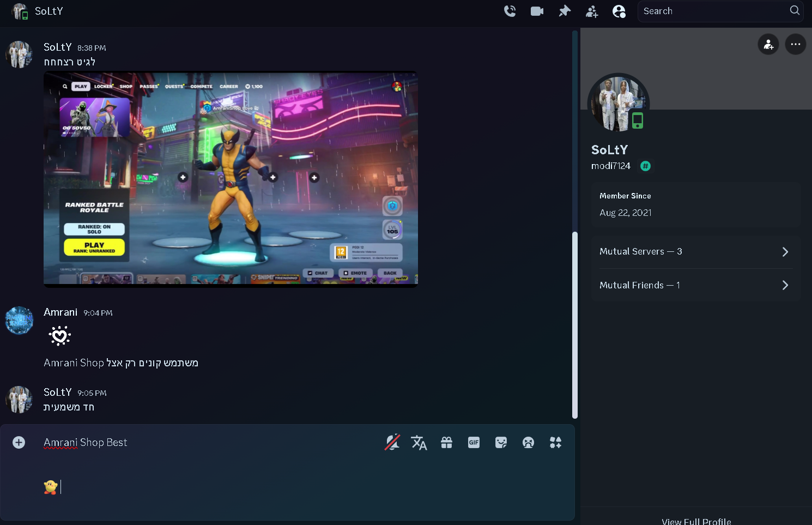Open the translate tool in message bar
The height and width of the screenshot is (525, 812).
[419, 442]
